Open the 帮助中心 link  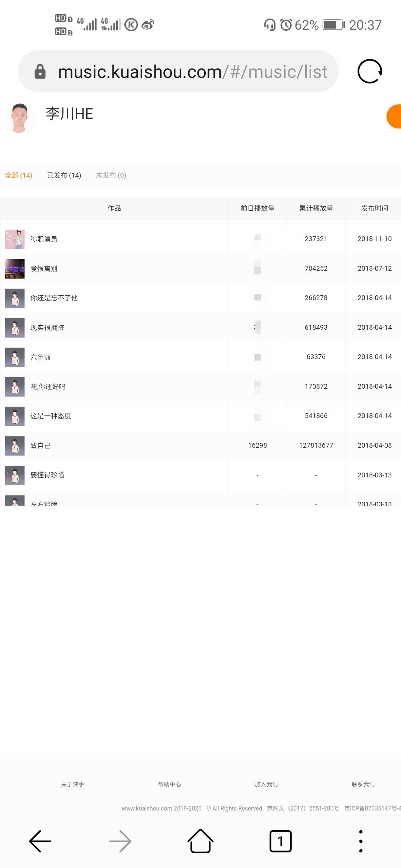coord(169,784)
